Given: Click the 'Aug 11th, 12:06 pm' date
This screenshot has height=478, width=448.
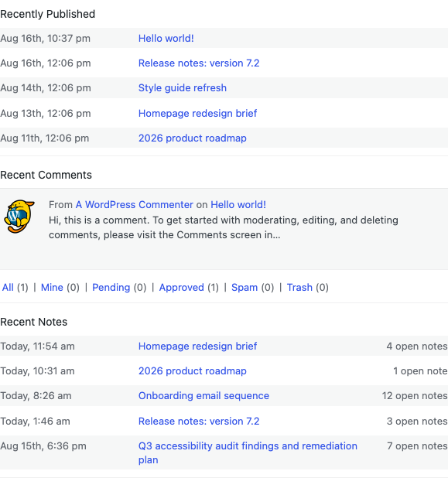Looking at the screenshot, I should click(45, 138).
